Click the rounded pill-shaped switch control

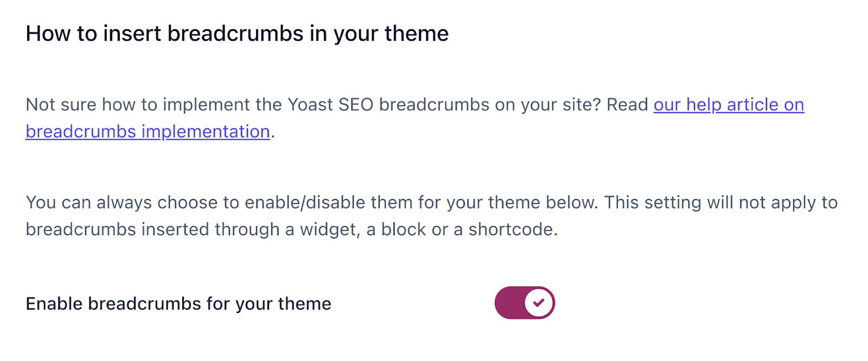524,302
